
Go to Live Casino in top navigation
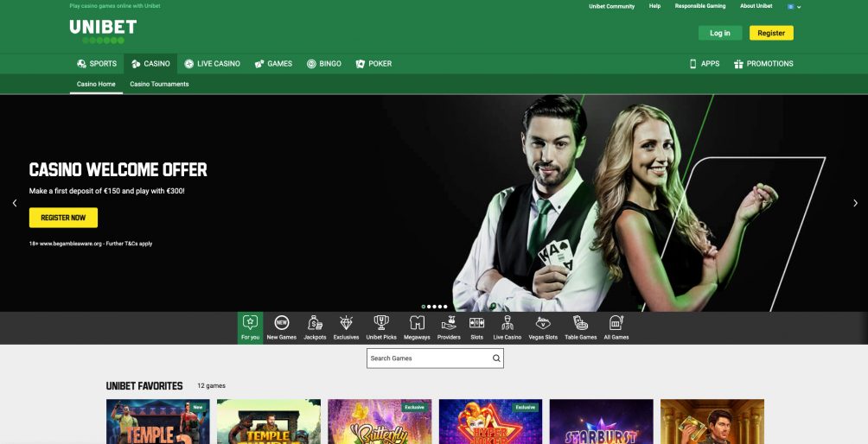(x=212, y=64)
